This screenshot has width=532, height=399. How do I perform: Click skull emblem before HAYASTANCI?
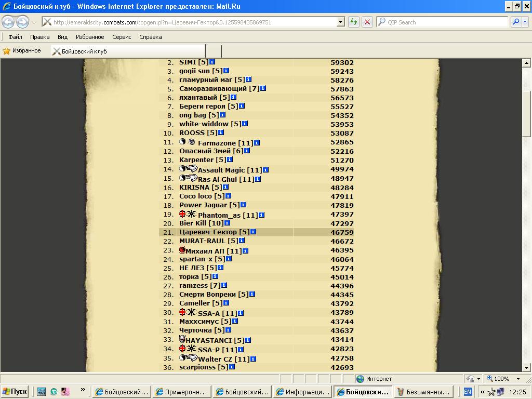coord(182,339)
